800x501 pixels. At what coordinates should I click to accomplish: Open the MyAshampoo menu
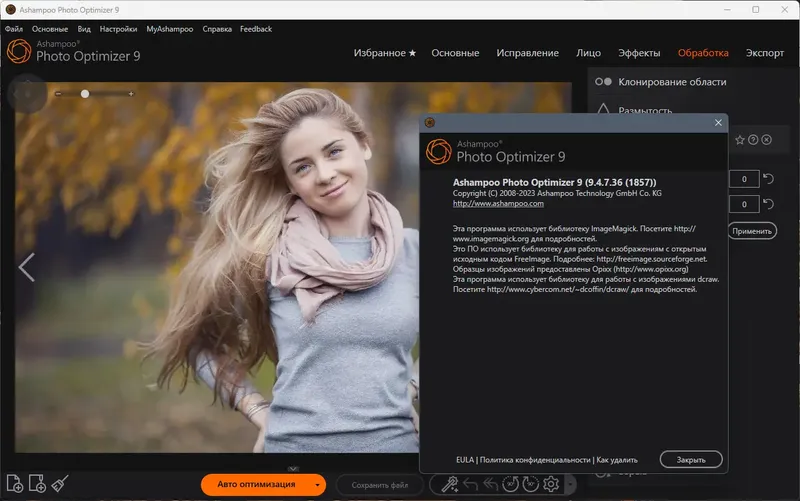169,29
